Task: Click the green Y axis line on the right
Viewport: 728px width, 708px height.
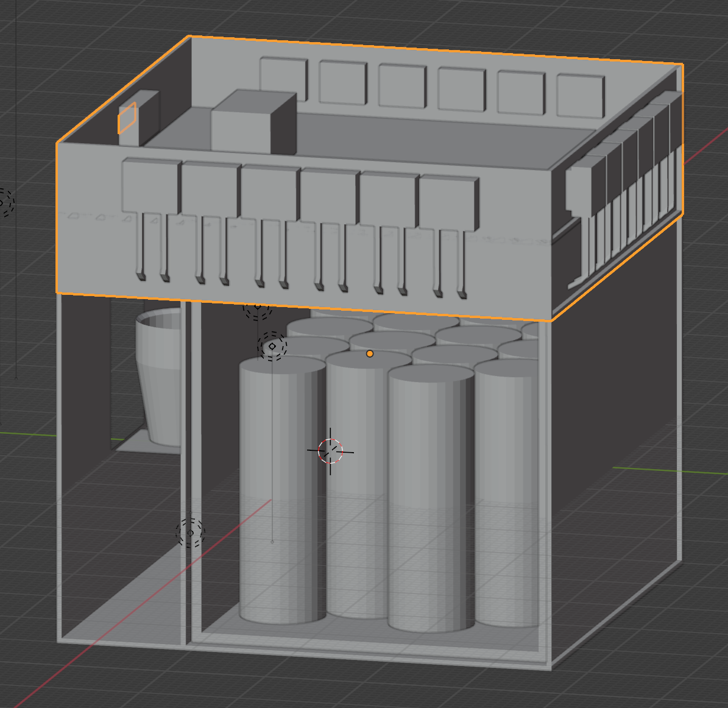Action: pyautogui.click(x=670, y=470)
